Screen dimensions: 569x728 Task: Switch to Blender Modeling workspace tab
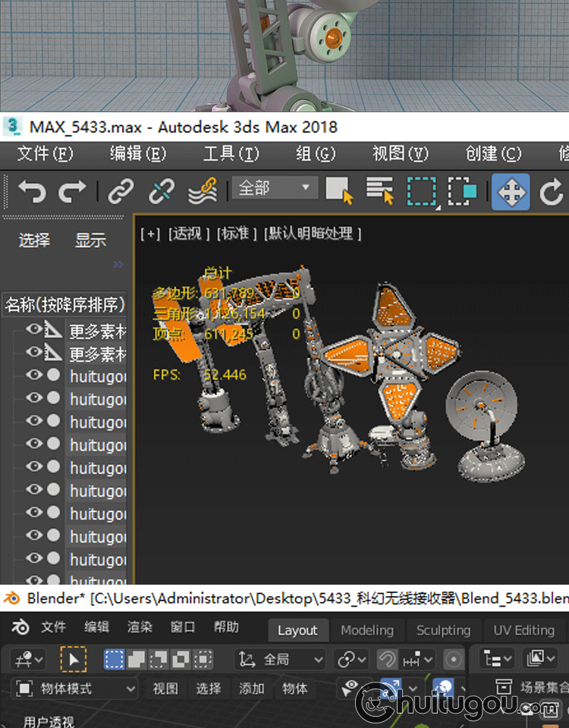click(367, 630)
